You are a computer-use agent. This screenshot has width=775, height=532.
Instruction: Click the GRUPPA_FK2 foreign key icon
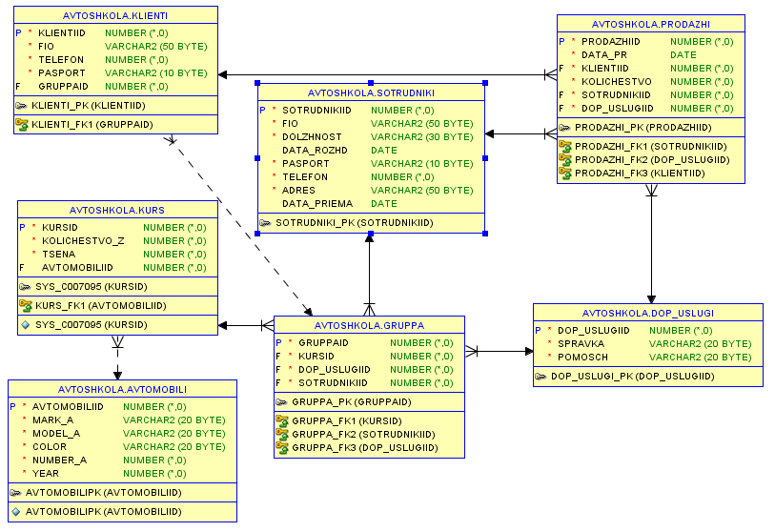(282, 434)
